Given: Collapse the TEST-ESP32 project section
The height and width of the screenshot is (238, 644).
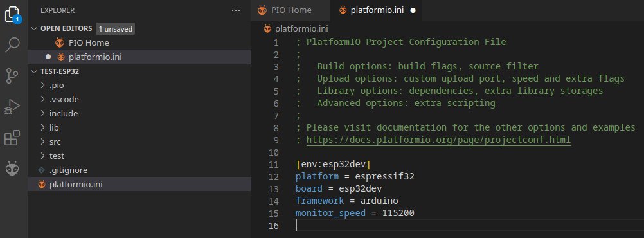Looking at the screenshot, I should coord(34,71).
